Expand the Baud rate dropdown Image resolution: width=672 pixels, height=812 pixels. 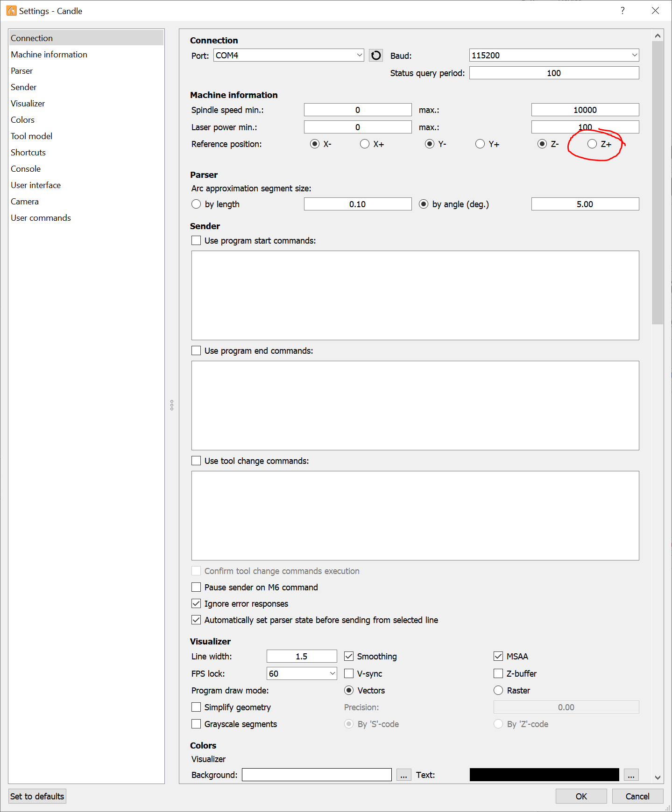pos(554,56)
